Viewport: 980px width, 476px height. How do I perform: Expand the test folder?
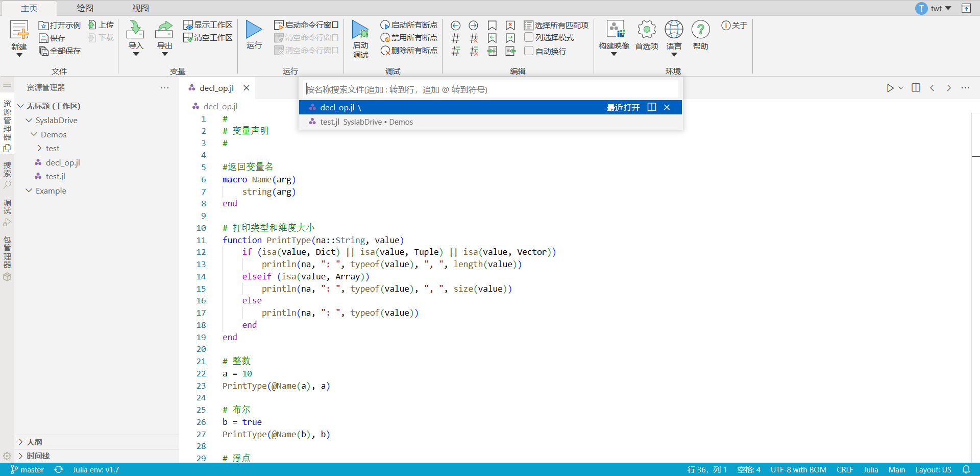39,148
